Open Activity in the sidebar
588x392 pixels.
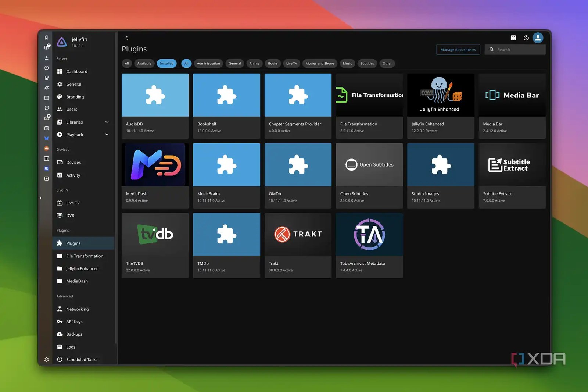[83, 175]
